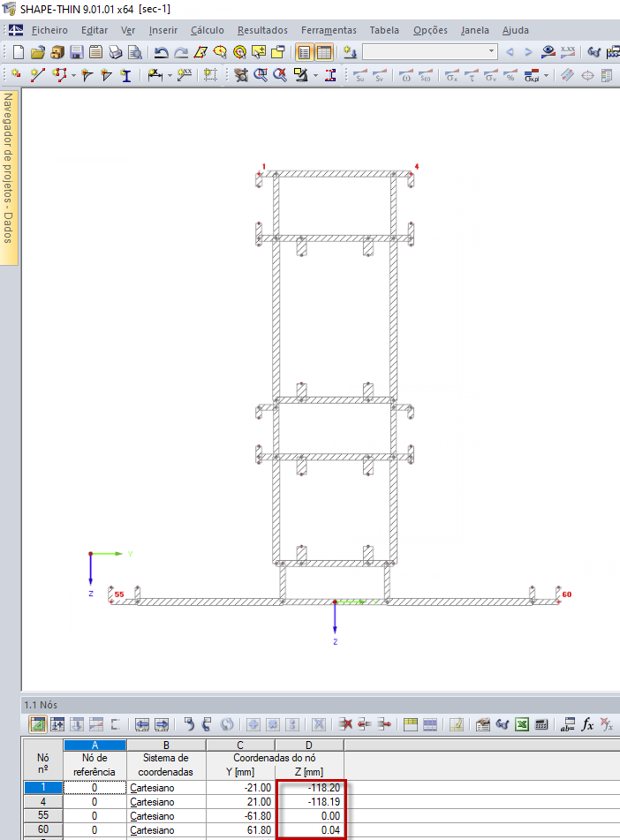Click the table undo icon
Viewport: 620px width, 840px height.
(189, 724)
